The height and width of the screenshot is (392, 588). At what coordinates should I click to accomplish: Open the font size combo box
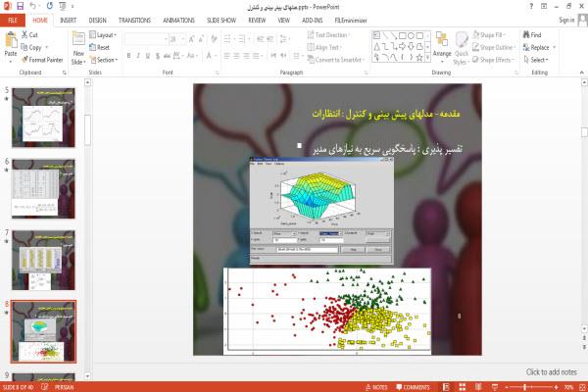coord(177,38)
